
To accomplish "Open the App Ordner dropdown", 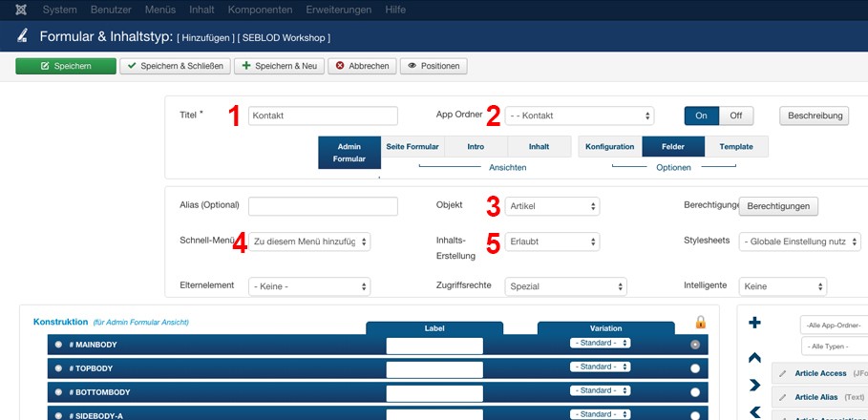I will [x=580, y=115].
